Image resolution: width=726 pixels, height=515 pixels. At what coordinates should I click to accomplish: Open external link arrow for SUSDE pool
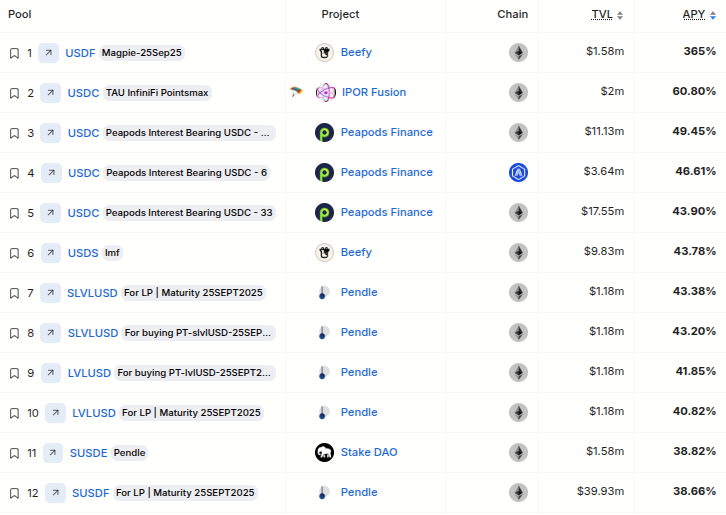point(53,452)
